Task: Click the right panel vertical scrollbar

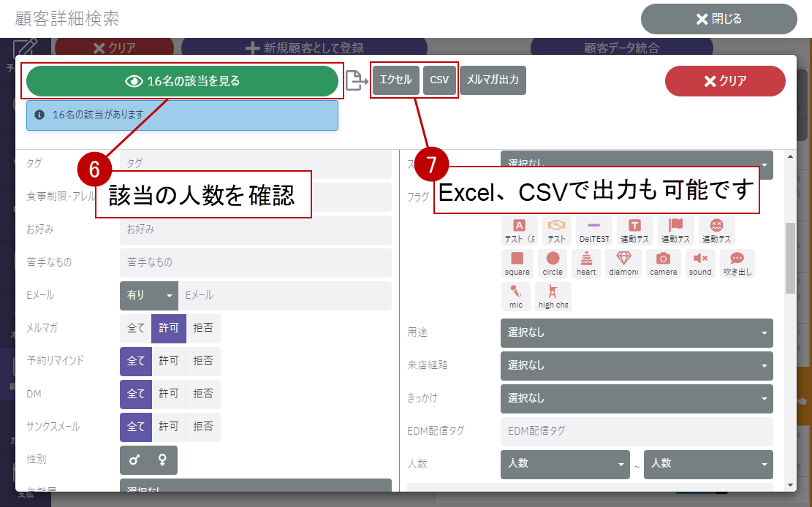Action: (x=790, y=256)
